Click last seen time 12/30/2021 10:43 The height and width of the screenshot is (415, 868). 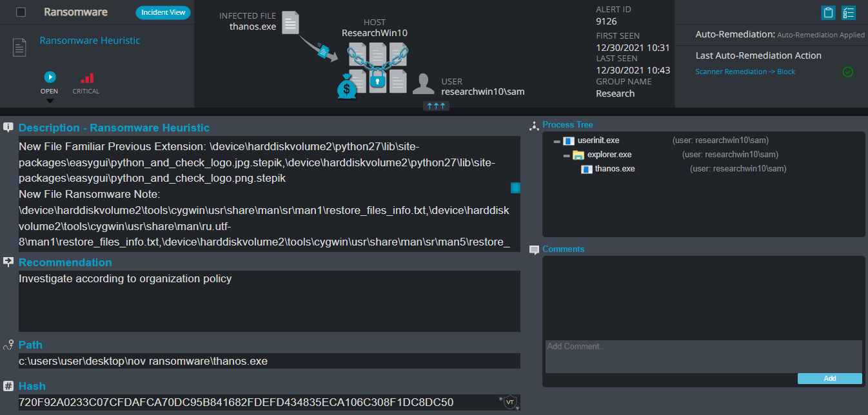point(633,70)
